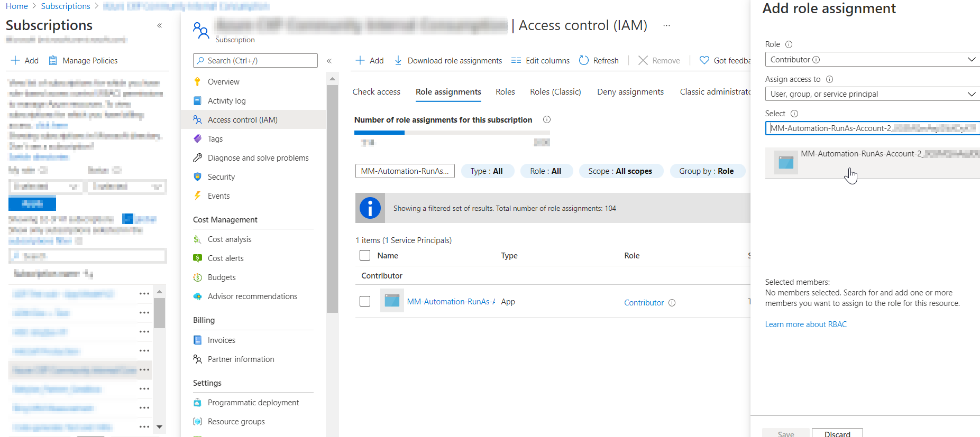Select Access control (IAM) menu icon
This screenshot has width=980, height=437.
pyautogui.click(x=197, y=120)
